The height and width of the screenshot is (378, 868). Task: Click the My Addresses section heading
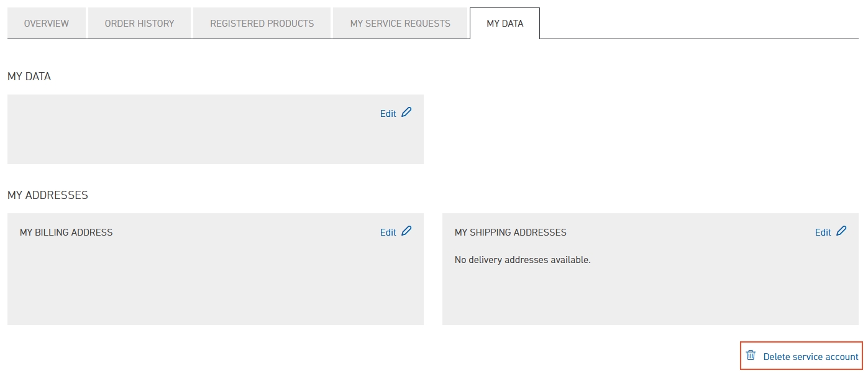[48, 195]
